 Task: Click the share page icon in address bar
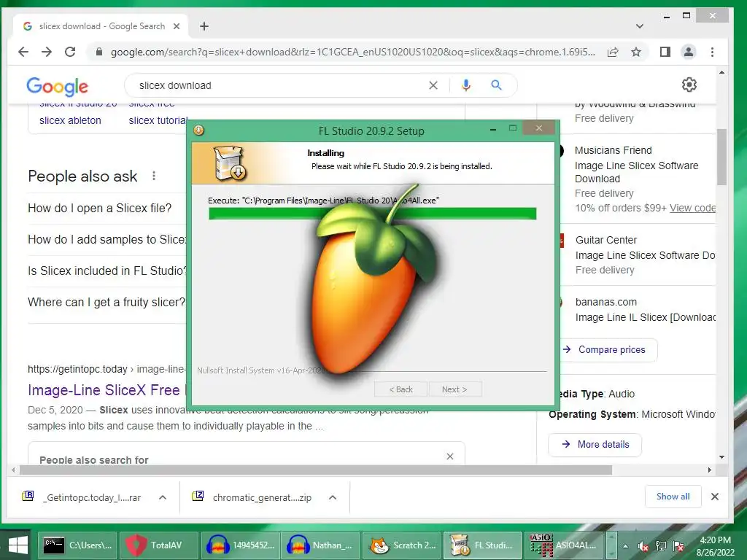click(613, 52)
